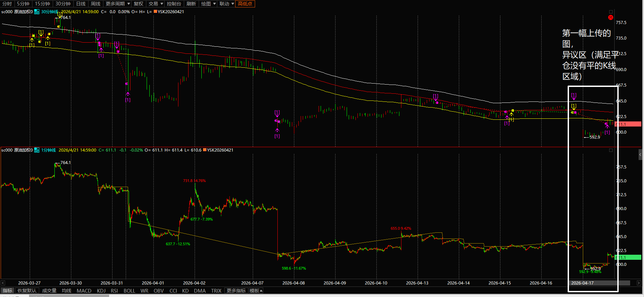The width and height of the screenshot is (644, 297).
Task: Click the side panel collapse arrow at right edge
Action: pos(640,155)
